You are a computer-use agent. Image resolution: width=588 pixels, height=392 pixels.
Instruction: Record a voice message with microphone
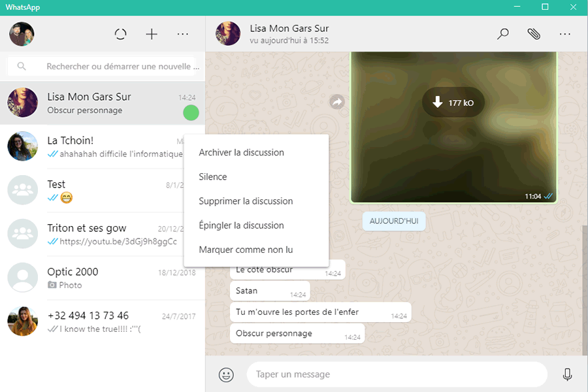click(567, 374)
